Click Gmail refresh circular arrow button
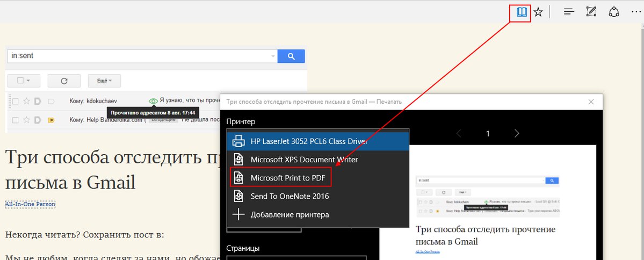The width and height of the screenshot is (644, 260). [x=64, y=81]
